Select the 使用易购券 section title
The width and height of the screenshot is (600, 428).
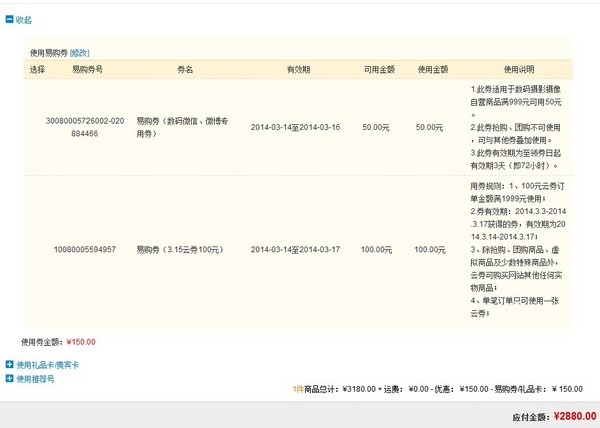coord(49,53)
